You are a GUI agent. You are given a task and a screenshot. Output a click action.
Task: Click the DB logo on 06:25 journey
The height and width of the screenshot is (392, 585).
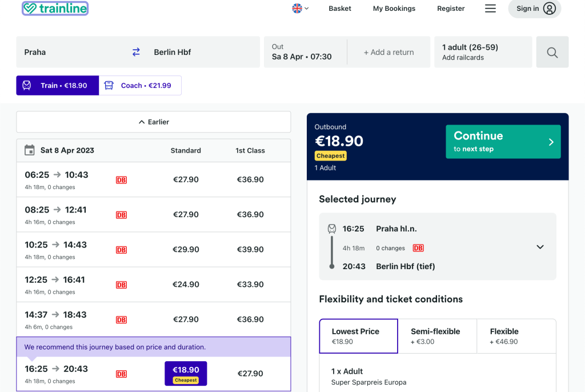click(121, 180)
